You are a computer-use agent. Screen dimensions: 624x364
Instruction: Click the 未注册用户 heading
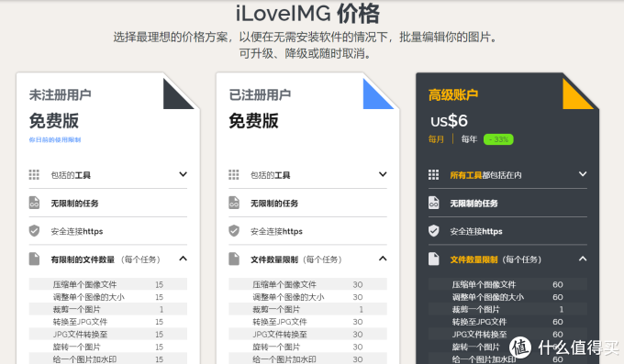point(60,95)
